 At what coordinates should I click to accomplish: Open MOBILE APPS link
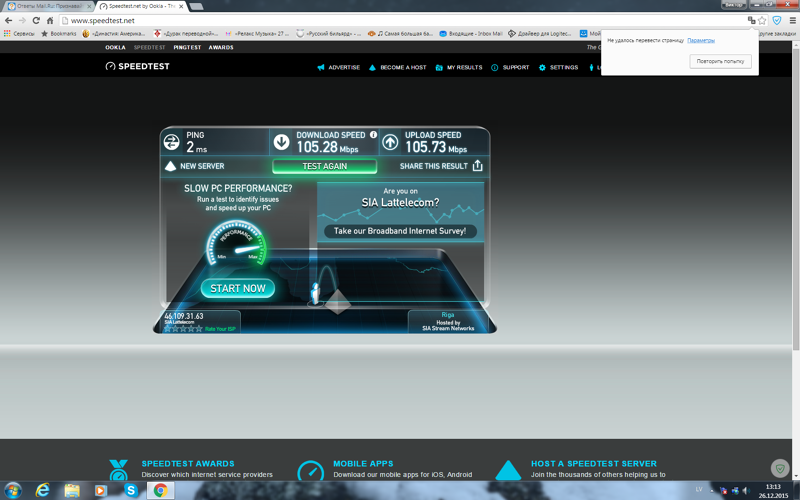(x=363, y=463)
